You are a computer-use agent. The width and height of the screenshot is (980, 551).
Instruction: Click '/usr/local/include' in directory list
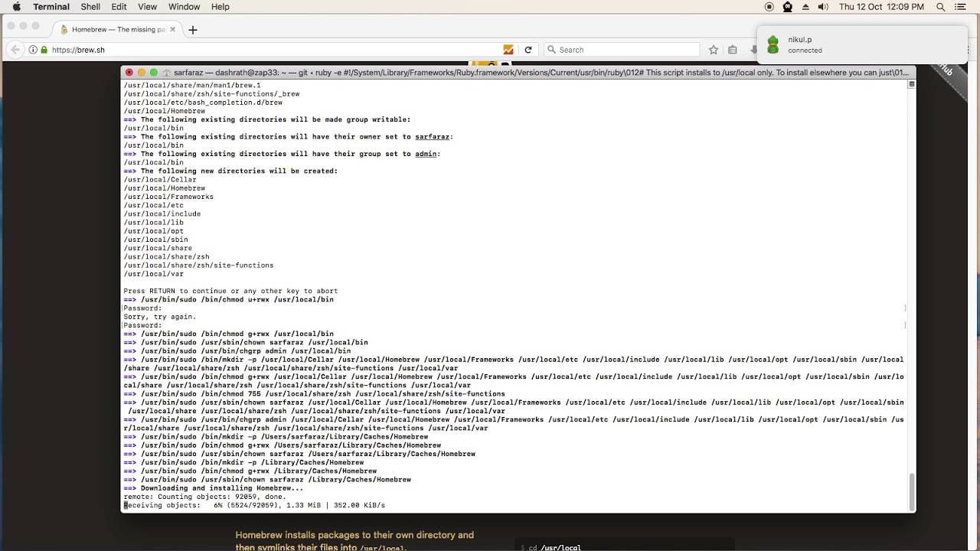(162, 214)
